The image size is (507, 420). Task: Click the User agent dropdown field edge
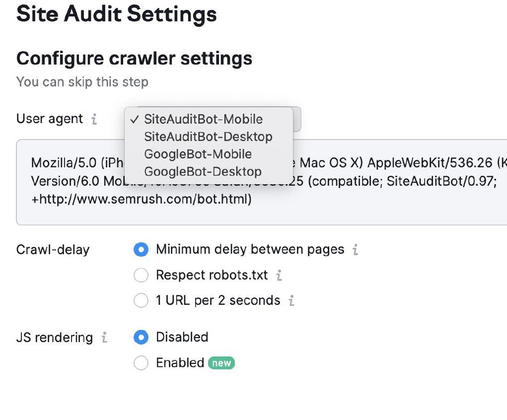click(x=297, y=119)
